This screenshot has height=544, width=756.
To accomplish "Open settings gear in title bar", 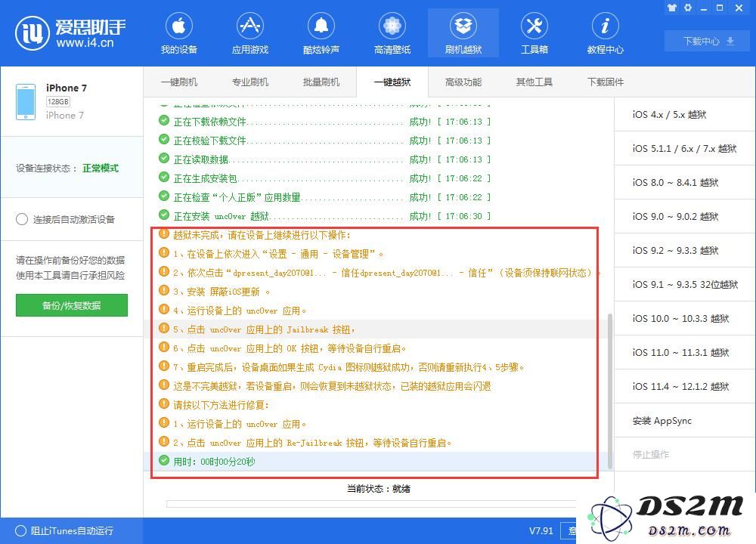I will 688,8.
